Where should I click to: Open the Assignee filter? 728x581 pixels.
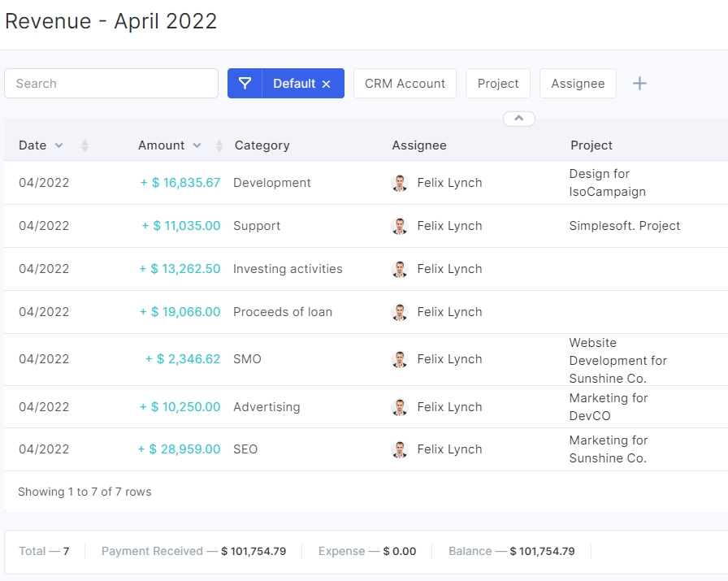click(x=578, y=84)
